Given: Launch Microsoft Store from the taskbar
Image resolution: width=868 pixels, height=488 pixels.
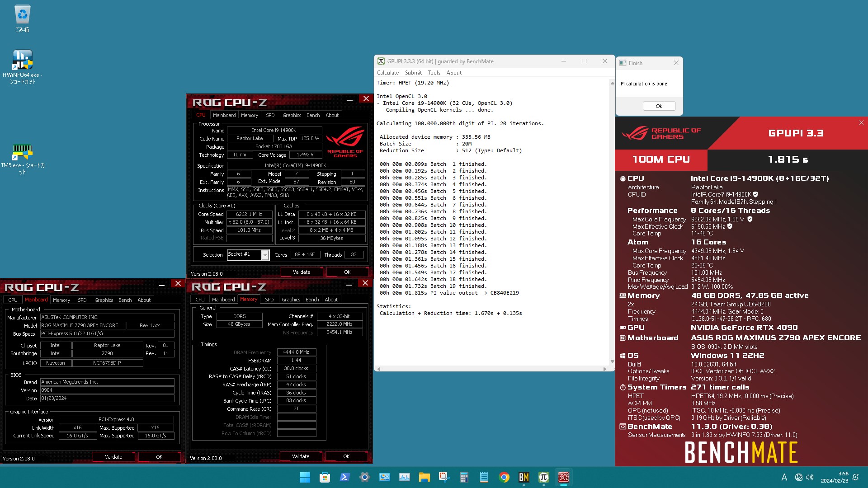Looking at the screenshot, I should tap(325, 477).
